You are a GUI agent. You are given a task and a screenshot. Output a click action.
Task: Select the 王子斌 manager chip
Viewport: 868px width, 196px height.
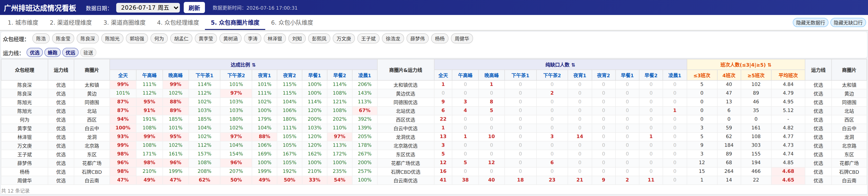tap(368, 38)
